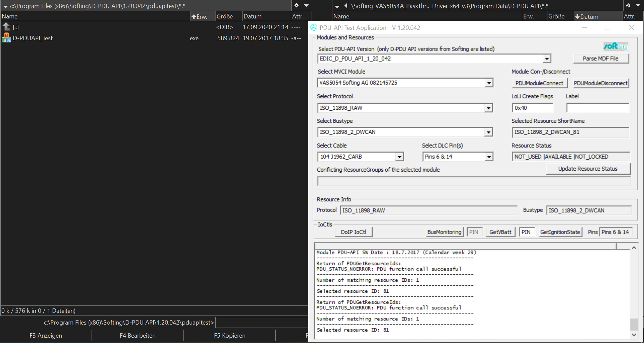Click Conflicting ResourceGroups field
This screenshot has height=343, width=644.
[474, 181]
